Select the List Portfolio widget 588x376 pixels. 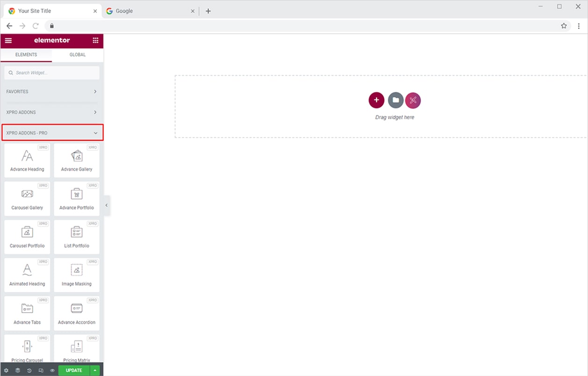77,237
